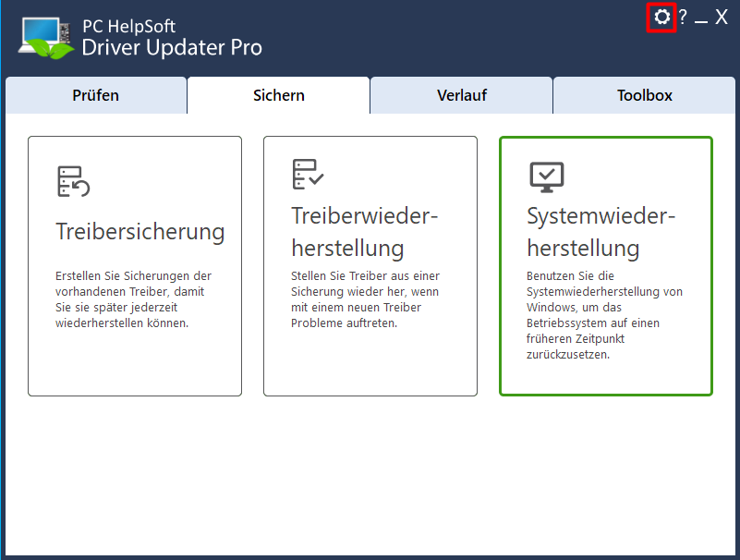Viewport: 740px width, 560px height.
Task: Click the Systemwiederherstellung monitor icon
Action: point(547,177)
